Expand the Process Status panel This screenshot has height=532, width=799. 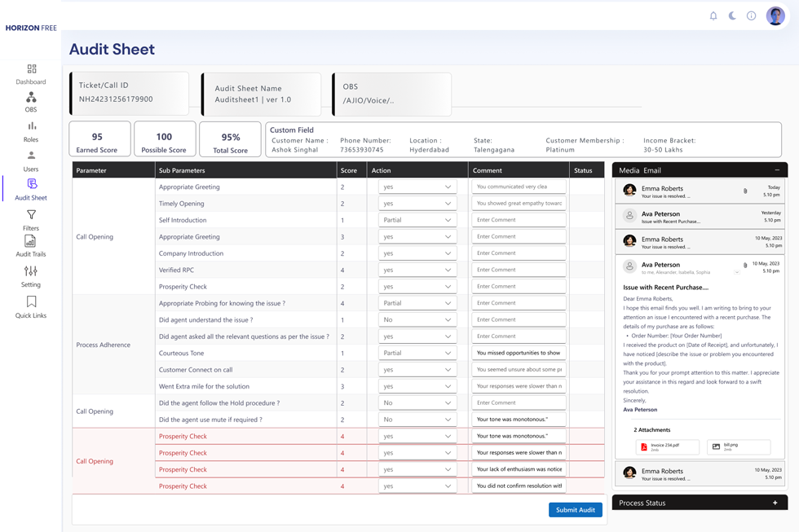point(775,503)
